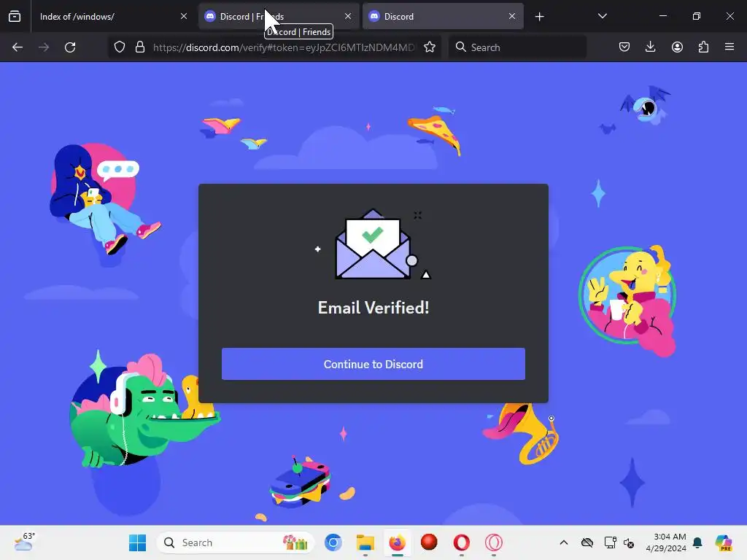Open tracking protection shield icon
Image resolution: width=747 pixels, height=560 pixels.
pos(120,47)
